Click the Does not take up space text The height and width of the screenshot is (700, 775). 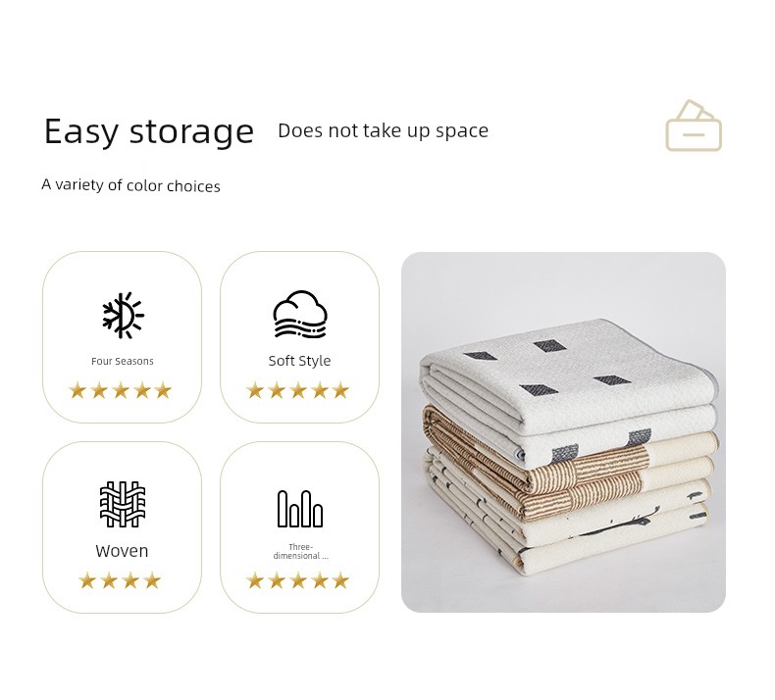pos(383,131)
